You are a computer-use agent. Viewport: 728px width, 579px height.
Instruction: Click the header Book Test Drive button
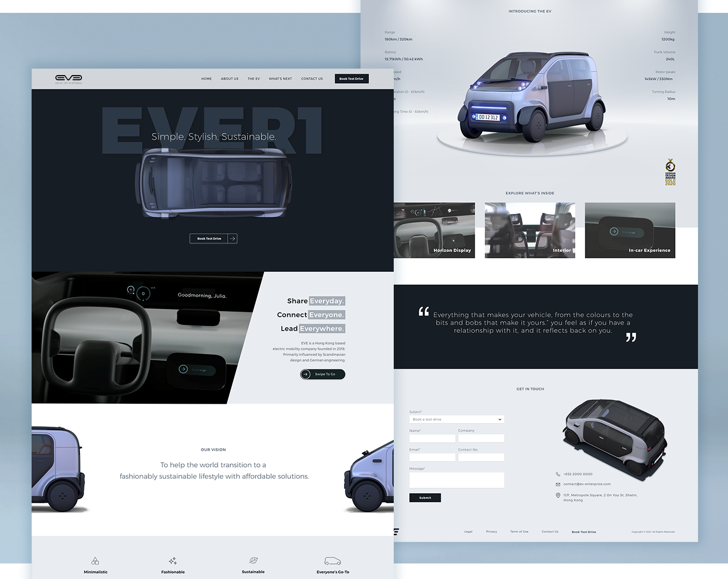click(351, 79)
